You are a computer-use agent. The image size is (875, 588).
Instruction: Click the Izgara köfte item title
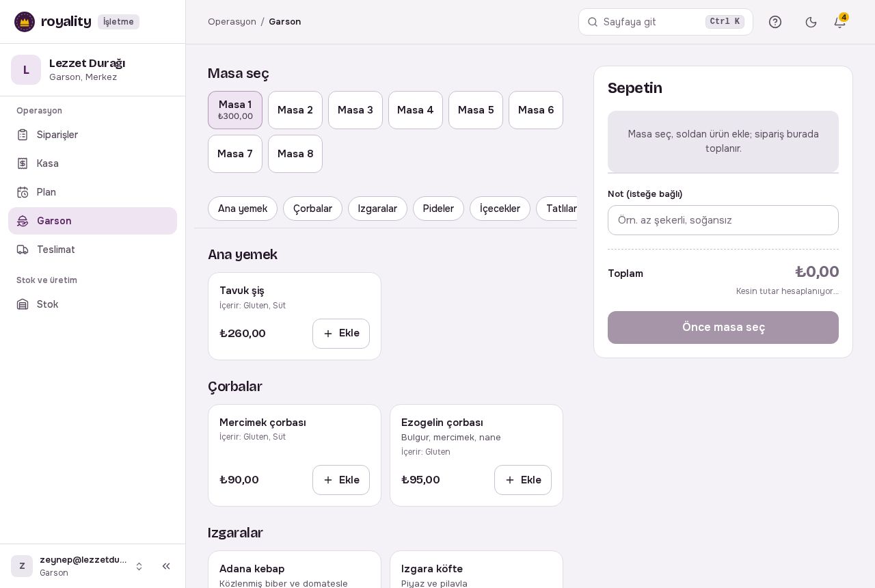[x=432, y=569]
